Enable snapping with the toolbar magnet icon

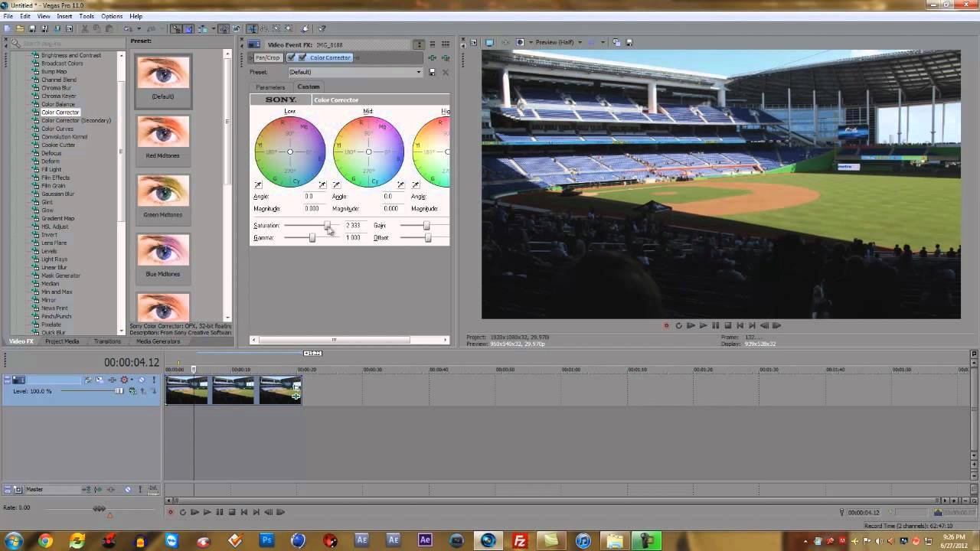(224, 28)
